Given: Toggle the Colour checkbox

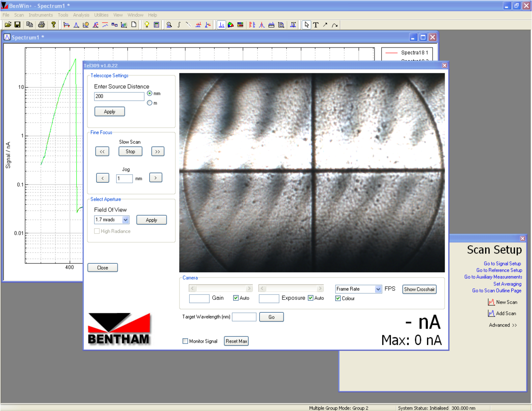Looking at the screenshot, I should click(x=338, y=298).
